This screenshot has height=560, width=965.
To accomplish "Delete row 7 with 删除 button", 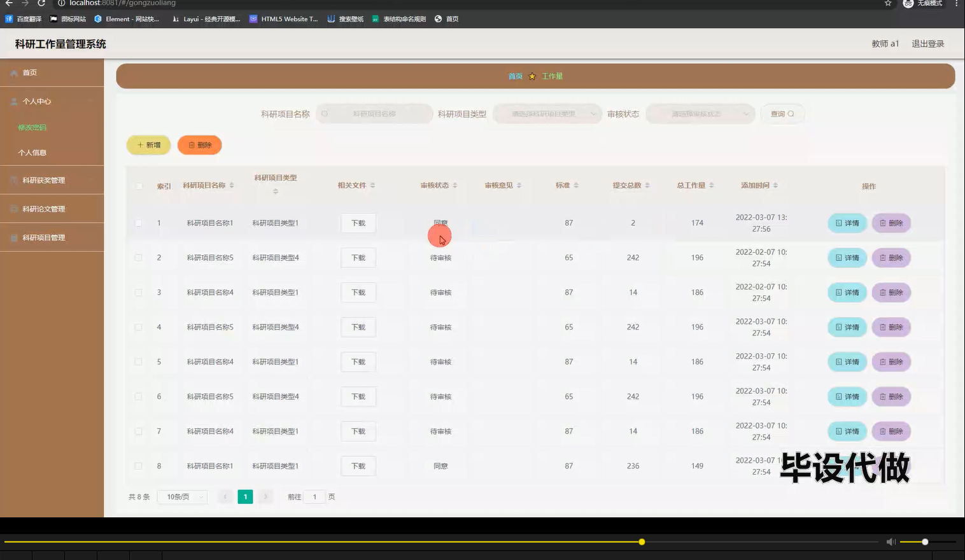I will click(x=891, y=431).
